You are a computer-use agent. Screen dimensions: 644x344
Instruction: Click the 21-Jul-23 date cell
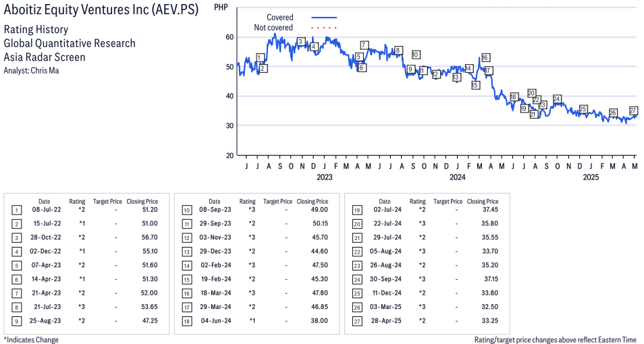(x=47, y=307)
